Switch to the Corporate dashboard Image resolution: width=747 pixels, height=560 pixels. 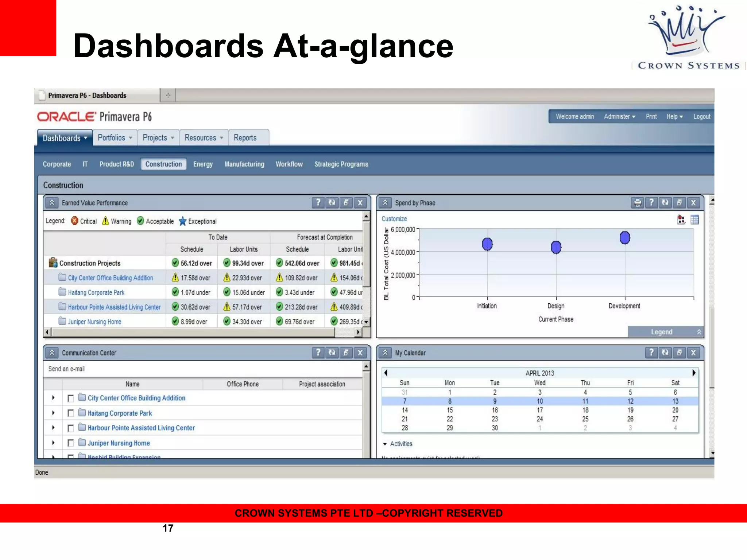point(57,164)
